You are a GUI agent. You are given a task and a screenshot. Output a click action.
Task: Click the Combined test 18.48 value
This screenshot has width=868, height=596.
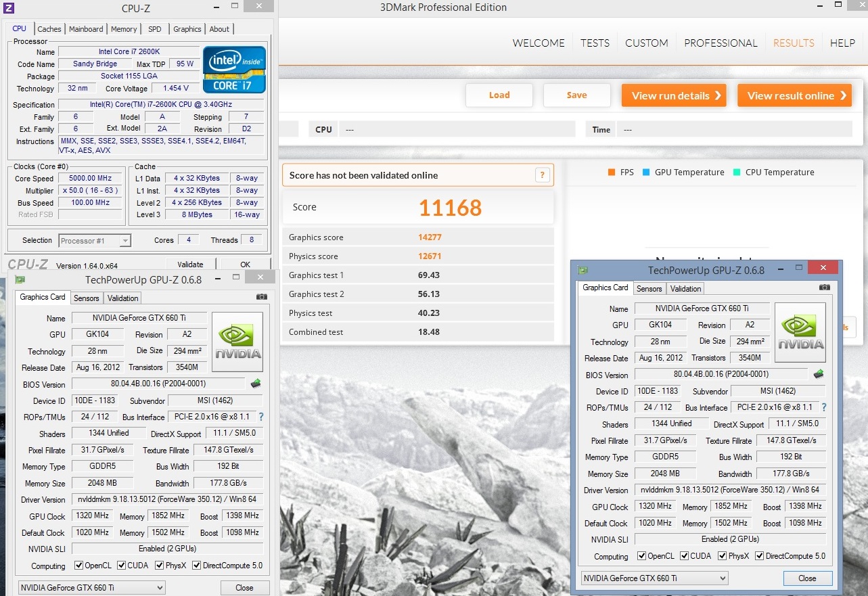[x=429, y=332]
